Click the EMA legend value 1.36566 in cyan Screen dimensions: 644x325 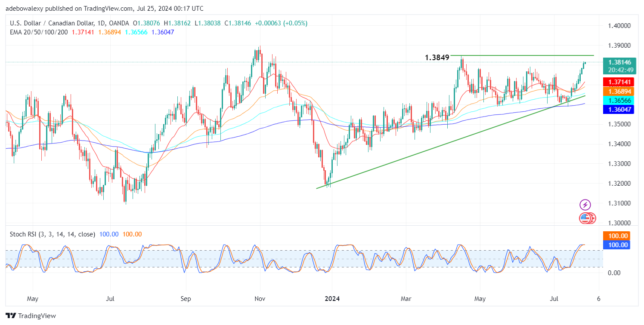[136, 32]
